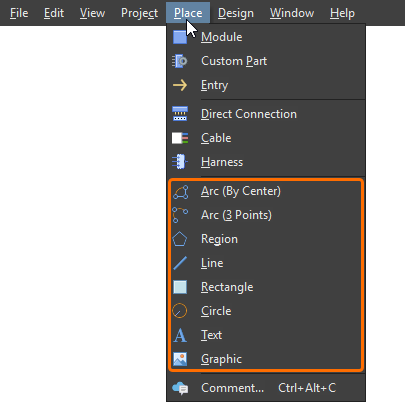Click the Arc (By Center) icon

(x=180, y=192)
